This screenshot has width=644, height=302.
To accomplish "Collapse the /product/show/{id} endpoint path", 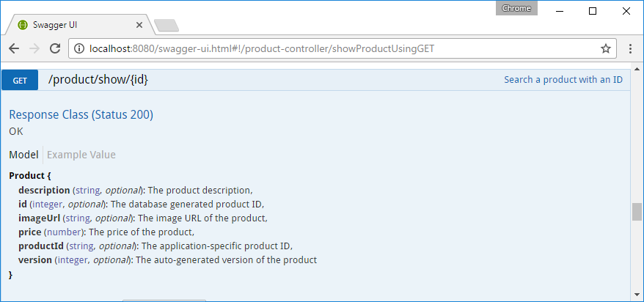I will [x=98, y=79].
